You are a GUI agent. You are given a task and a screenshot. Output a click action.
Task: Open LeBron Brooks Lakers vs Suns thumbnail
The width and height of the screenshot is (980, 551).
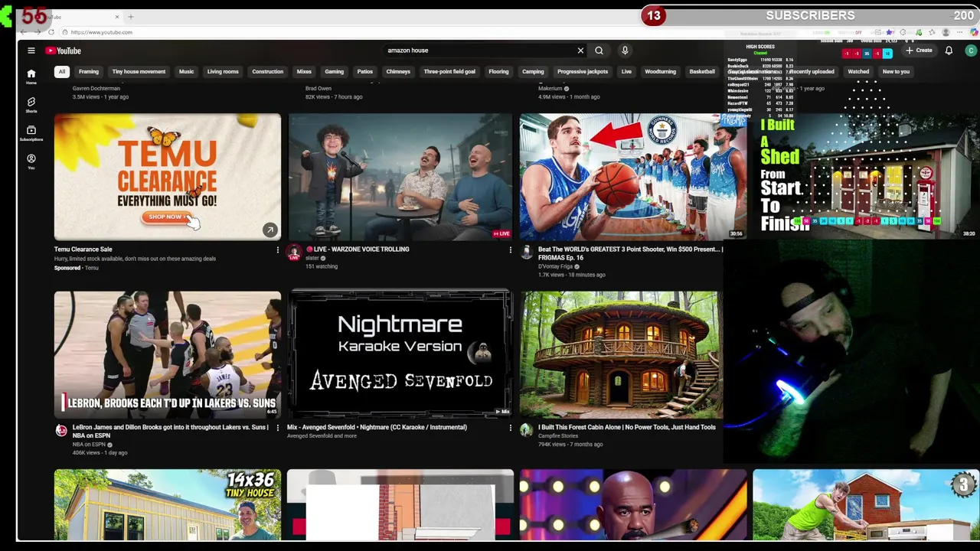168,354
